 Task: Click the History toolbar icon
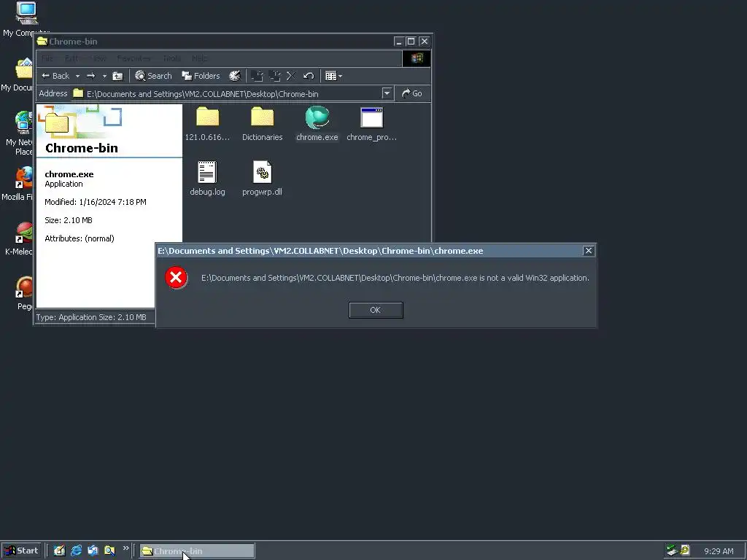tap(235, 76)
